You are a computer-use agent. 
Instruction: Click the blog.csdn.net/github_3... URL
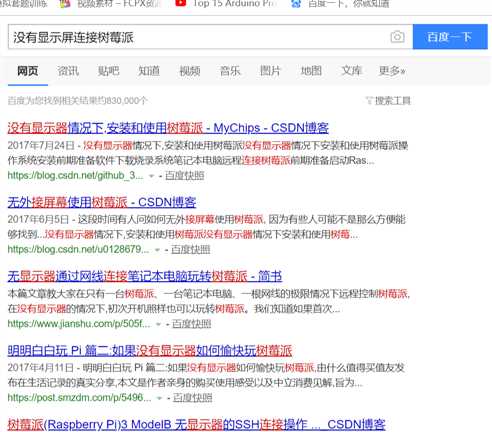pos(75,175)
